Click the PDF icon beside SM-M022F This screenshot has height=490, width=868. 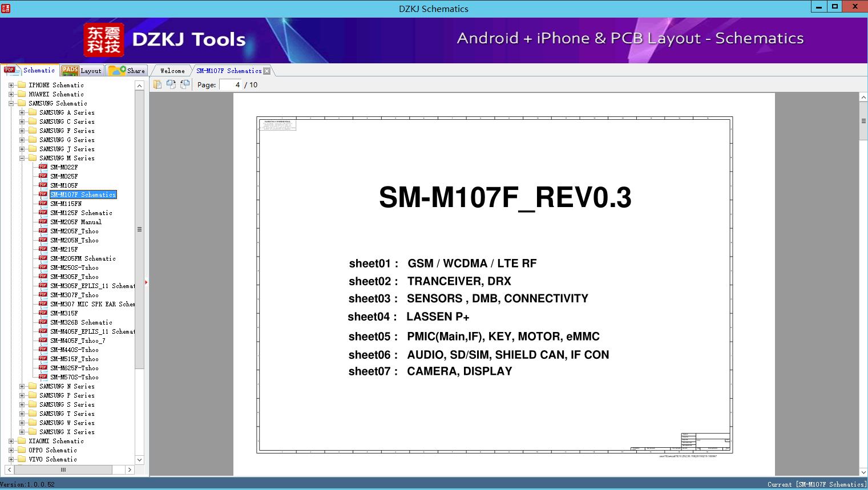(43, 167)
